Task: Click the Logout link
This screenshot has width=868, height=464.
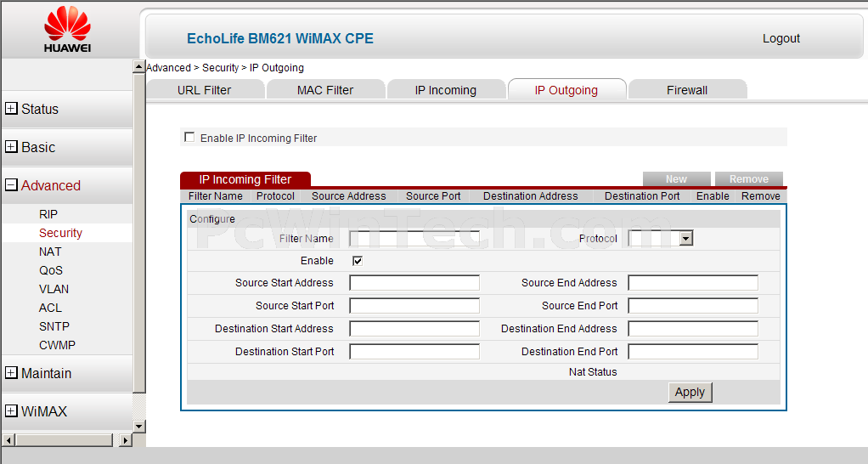Action: click(781, 38)
